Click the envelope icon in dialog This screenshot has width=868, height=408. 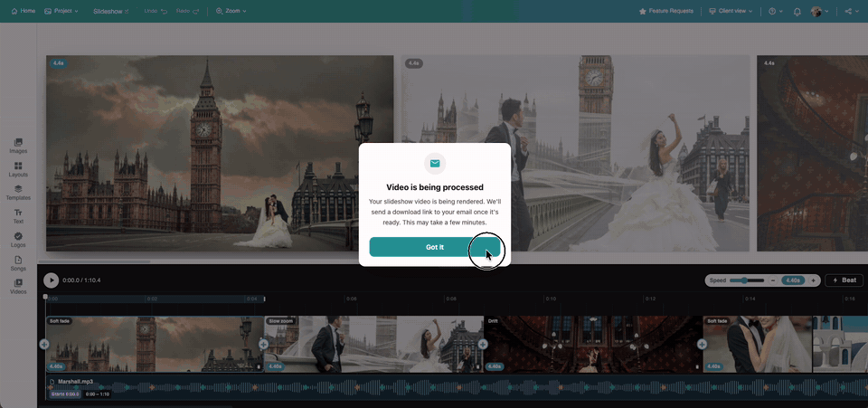[435, 164]
